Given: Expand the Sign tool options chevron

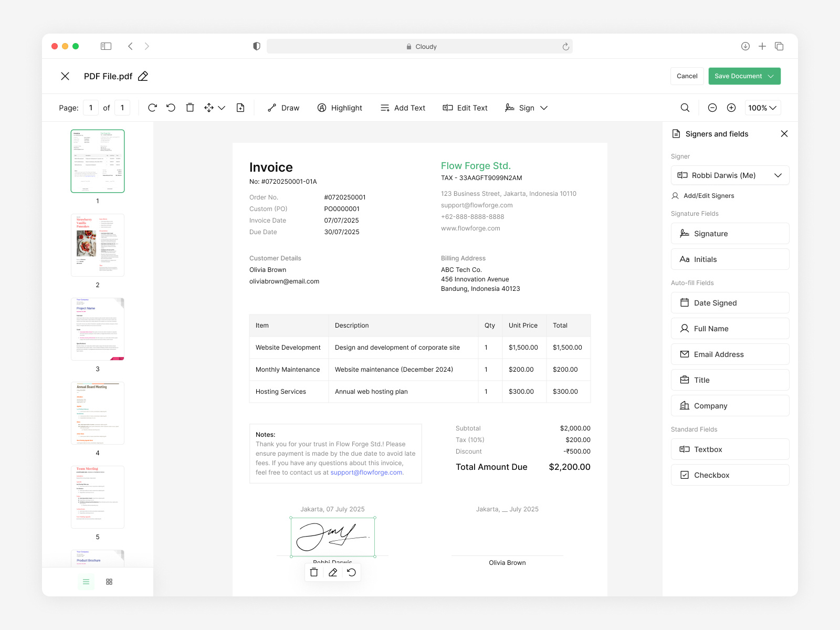Looking at the screenshot, I should click(x=544, y=108).
